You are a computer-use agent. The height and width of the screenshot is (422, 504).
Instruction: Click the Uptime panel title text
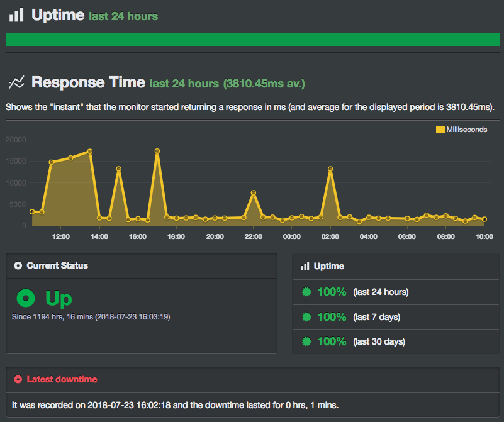click(329, 266)
